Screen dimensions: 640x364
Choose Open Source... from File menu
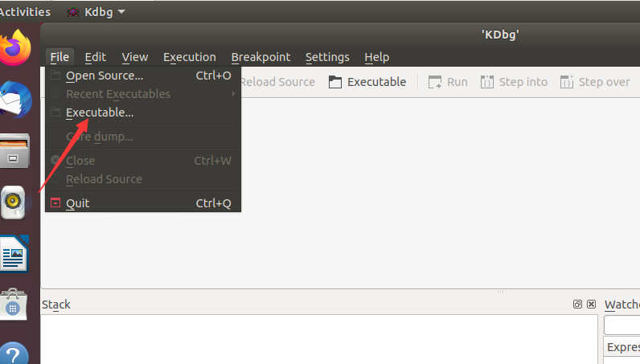point(143,76)
